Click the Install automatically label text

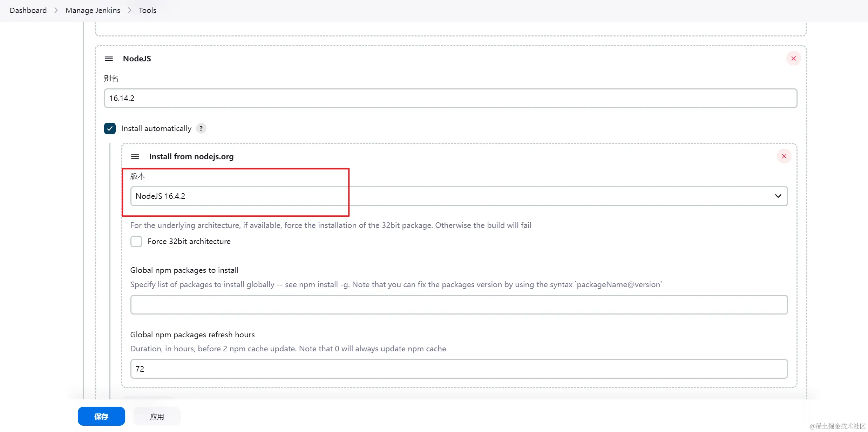pyautogui.click(x=156, y=128)
